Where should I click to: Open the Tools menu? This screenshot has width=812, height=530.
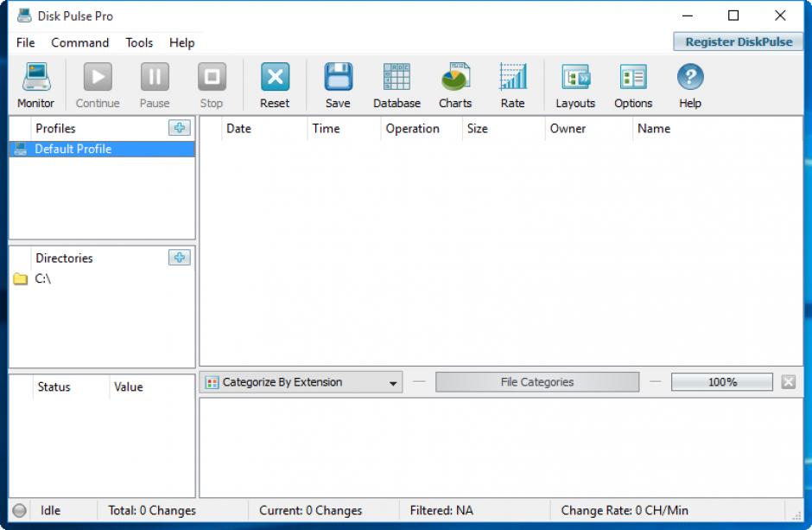coord(139,42)
